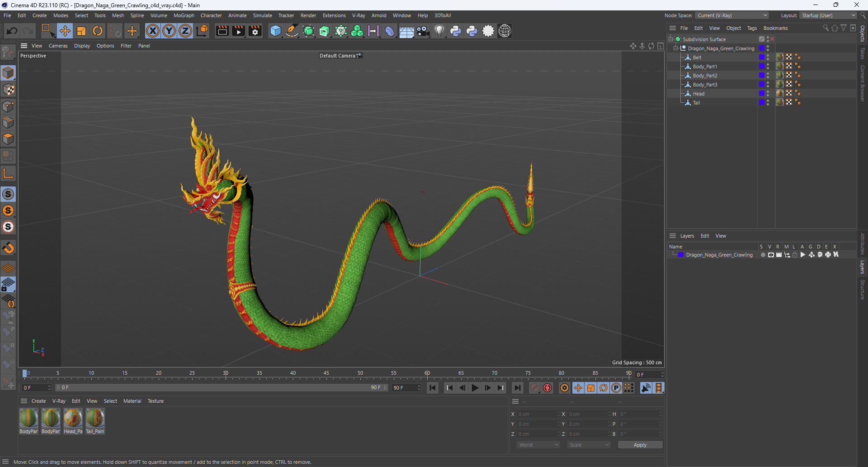
Task: Open the Node Space dropdown
Action: (x=732, y=15)
